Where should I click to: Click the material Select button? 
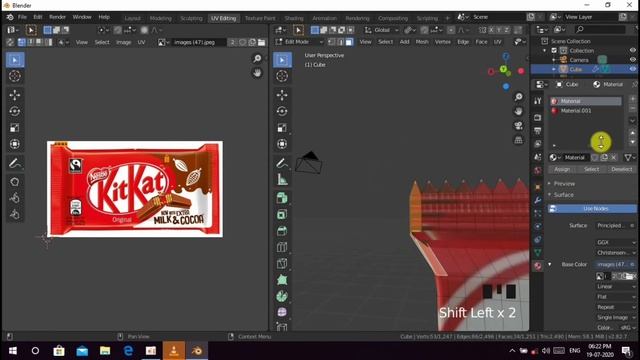591,169
